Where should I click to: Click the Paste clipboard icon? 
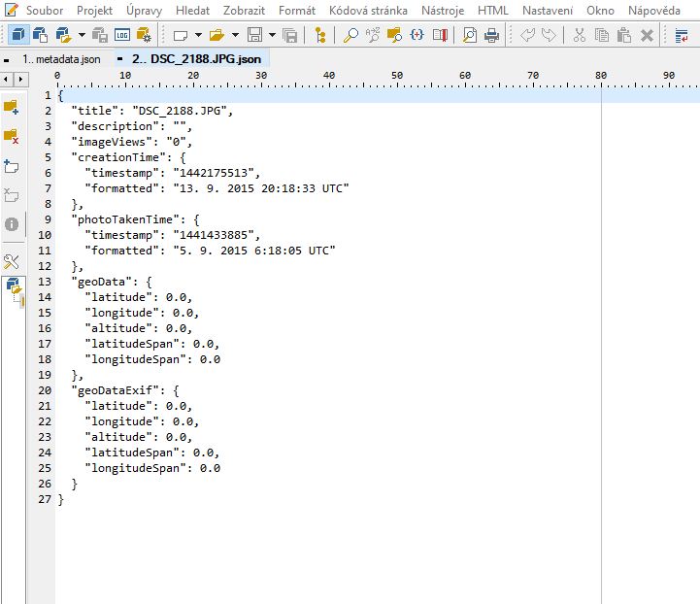tap(624, 36)
